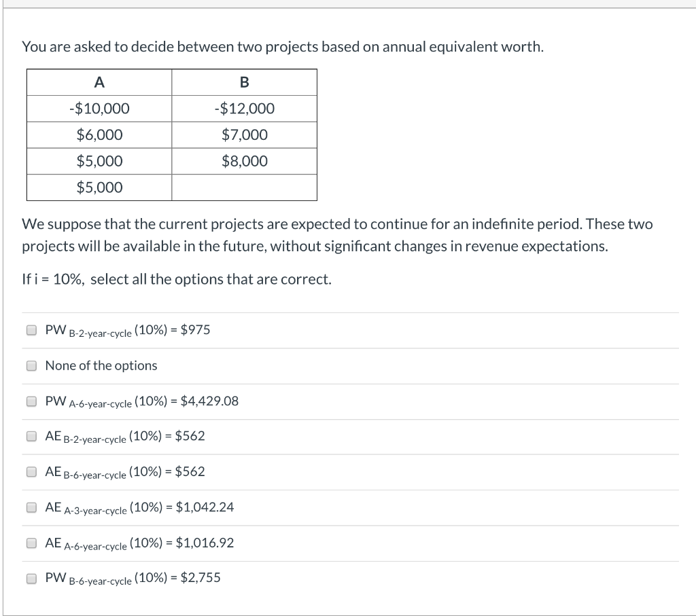The height and width of the screenshot is (616, 696).
Task: Select the None of the options checkbox
Action: coord(31,365)
